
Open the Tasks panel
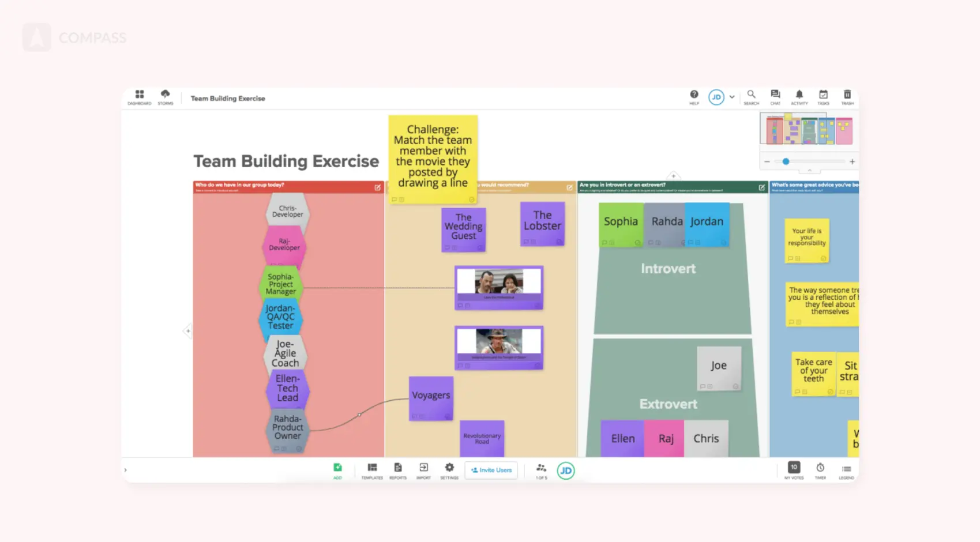pos(823,97)
